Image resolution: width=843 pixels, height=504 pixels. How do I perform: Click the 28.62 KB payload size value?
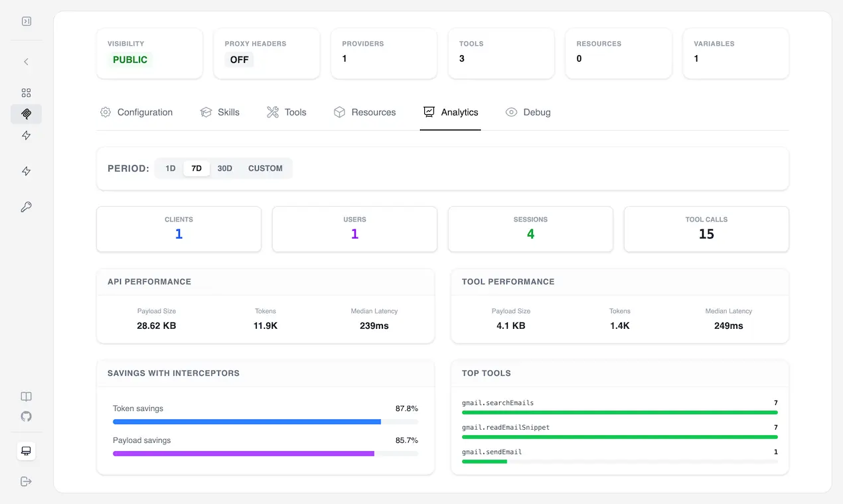157,326
